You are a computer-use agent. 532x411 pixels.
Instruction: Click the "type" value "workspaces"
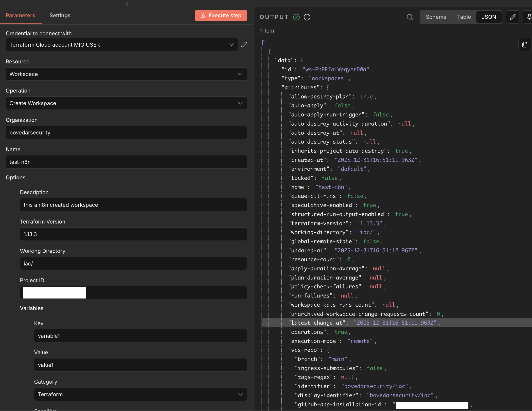(x=328, y=78)
